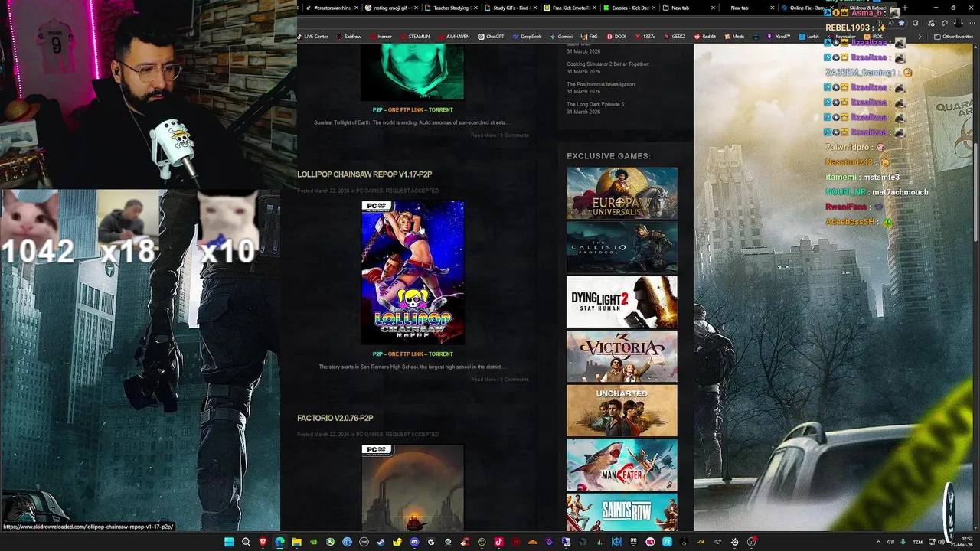Open the DeepSeek bookmark
980x551 pixels.
[528, 37]
